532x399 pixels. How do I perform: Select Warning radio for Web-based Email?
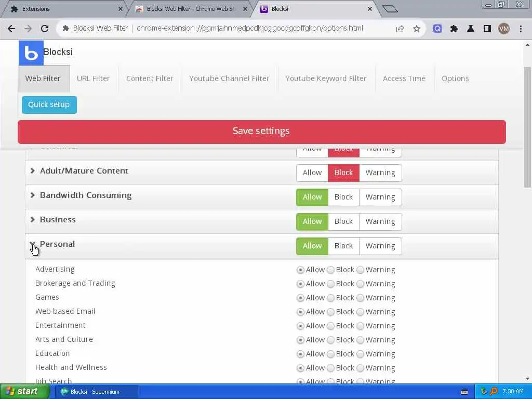[x=361, y=312]
